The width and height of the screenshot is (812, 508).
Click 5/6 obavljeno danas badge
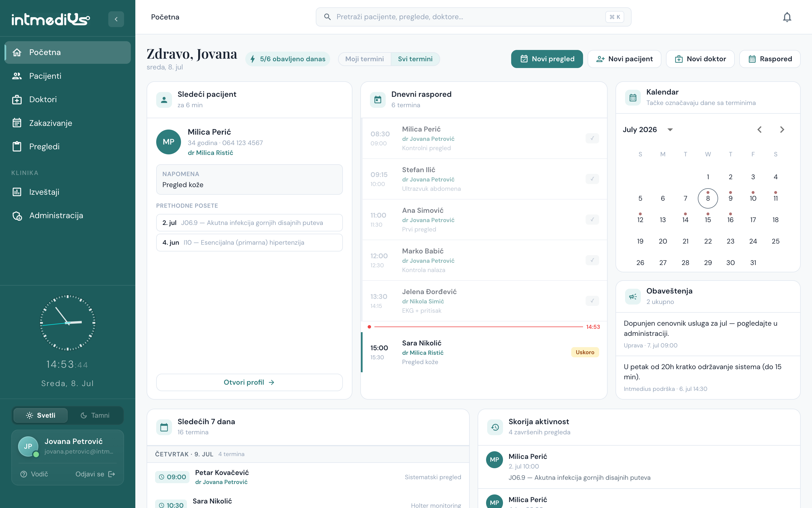pyautogui.click(x=288, y=59)
